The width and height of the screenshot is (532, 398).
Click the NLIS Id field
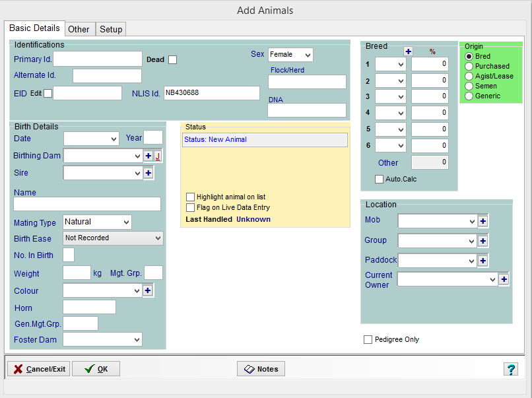212,93
